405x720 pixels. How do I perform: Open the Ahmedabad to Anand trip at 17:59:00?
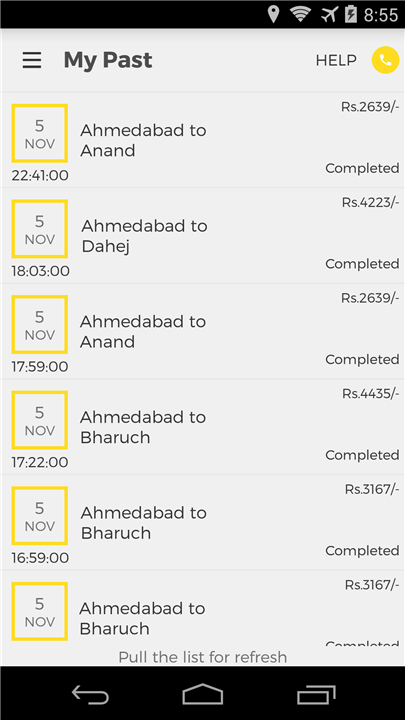(x=202, y=332)
